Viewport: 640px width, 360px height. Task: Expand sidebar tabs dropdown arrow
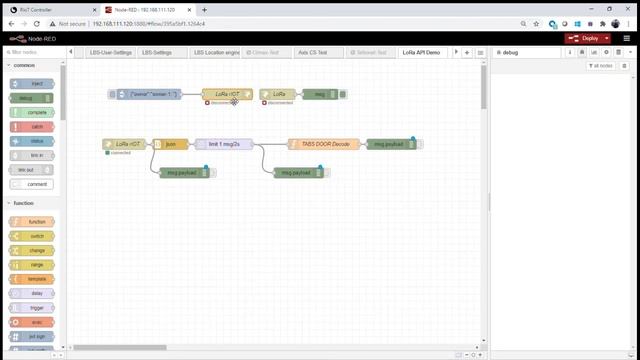[631, 53]
